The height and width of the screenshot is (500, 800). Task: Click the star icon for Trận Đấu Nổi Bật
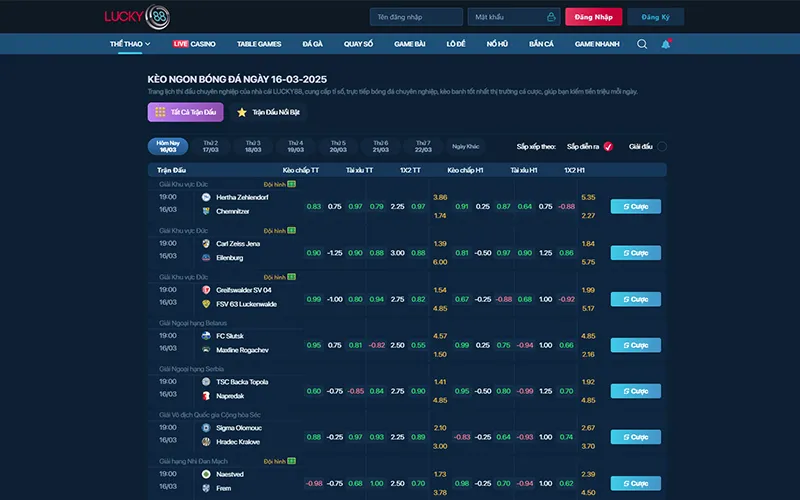pos(241,112)
